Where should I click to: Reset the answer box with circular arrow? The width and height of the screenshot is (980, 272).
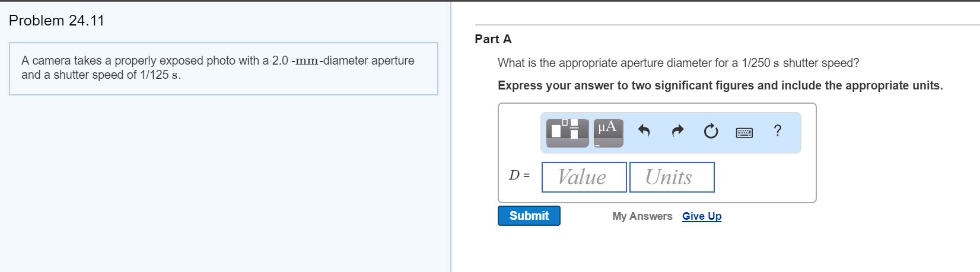click(x=711, y=131)
